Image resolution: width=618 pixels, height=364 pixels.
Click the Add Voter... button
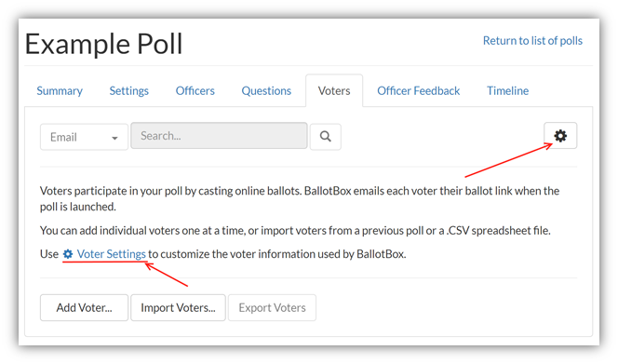[84, 307]
